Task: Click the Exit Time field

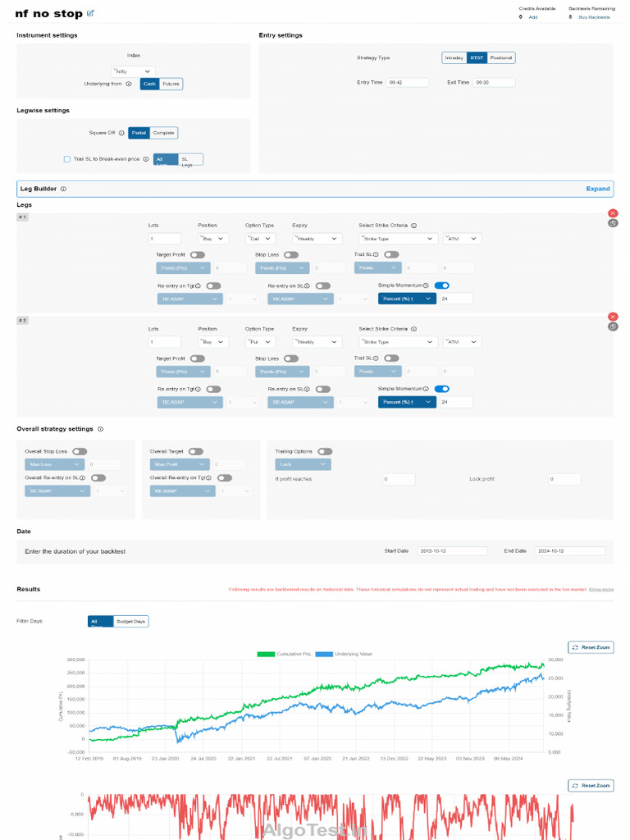Action: coord(494,83)
